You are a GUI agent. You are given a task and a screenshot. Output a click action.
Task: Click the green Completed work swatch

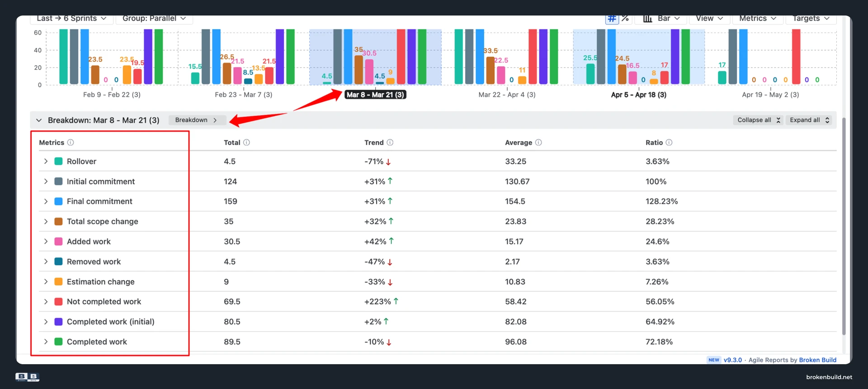[58, 342]
